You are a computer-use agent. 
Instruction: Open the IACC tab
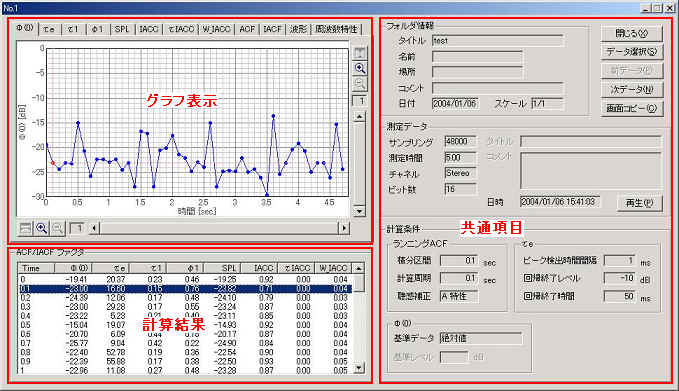149,29
